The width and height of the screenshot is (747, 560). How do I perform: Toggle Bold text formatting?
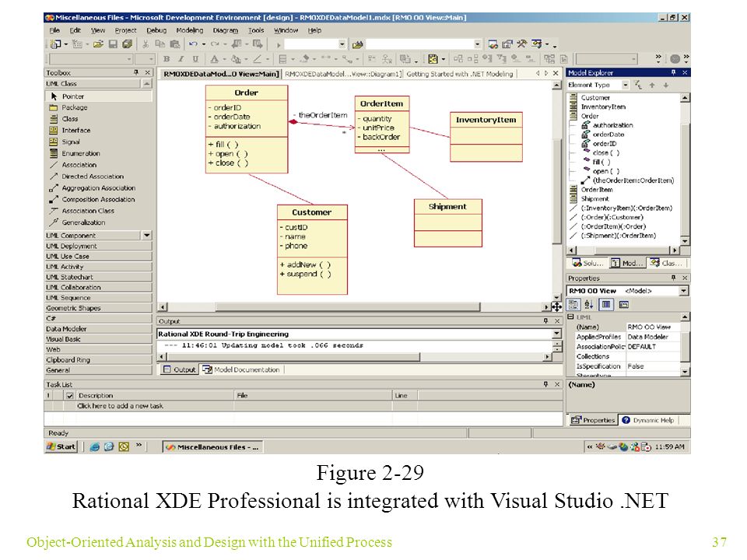coord(167,59)
